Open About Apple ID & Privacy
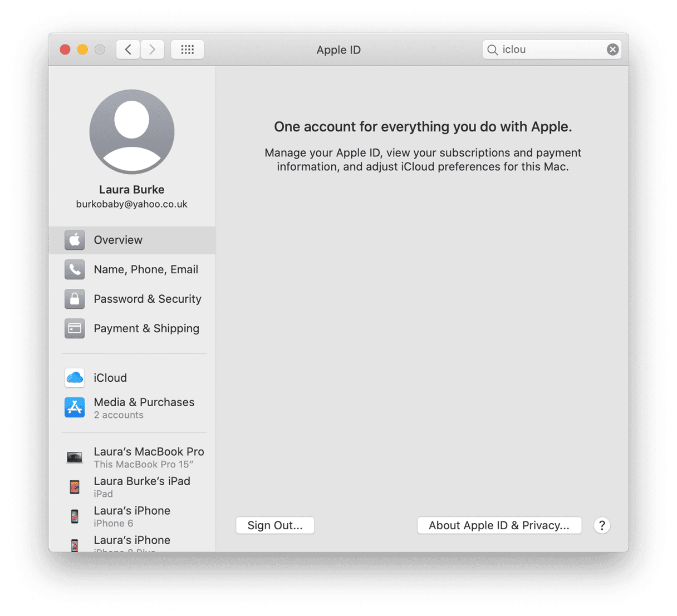The width and height of the screenshot is (677, 616). point(499,525)
